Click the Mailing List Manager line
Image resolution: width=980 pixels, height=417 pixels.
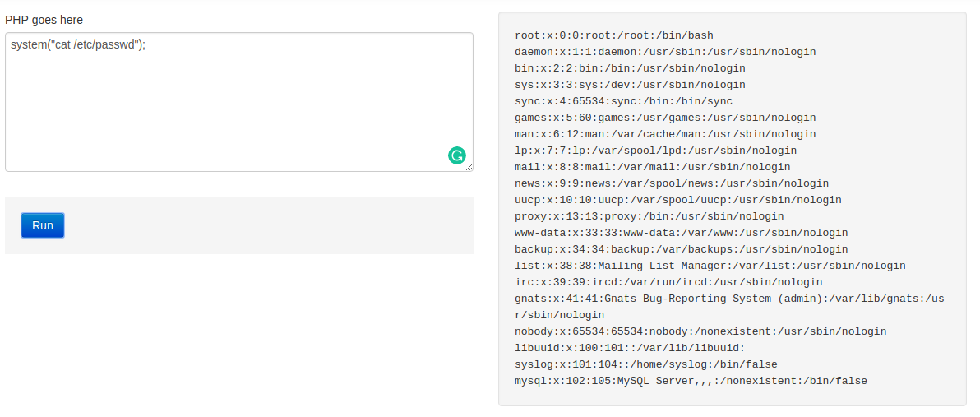point(710,266)
